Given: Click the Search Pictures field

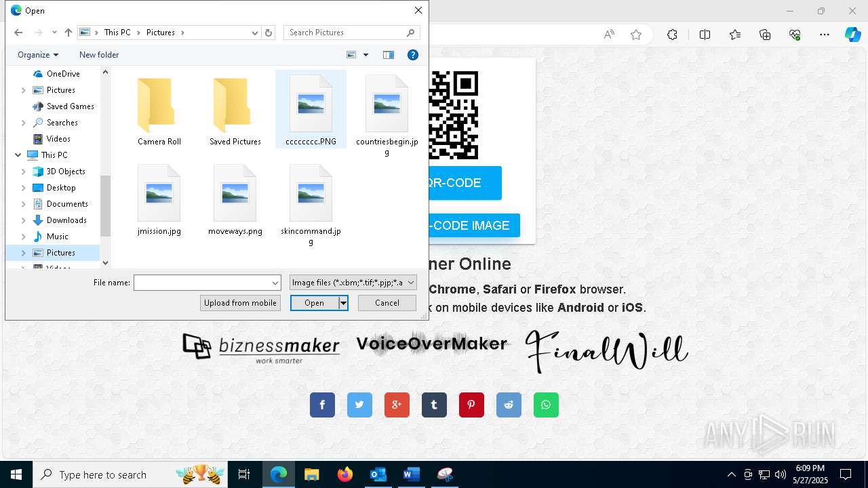Looking at the screenshot, I should (x=351, y=33).
